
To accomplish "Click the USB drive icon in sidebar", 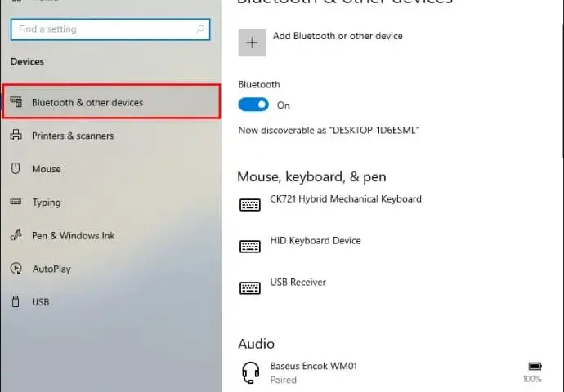I will (16, 301).
